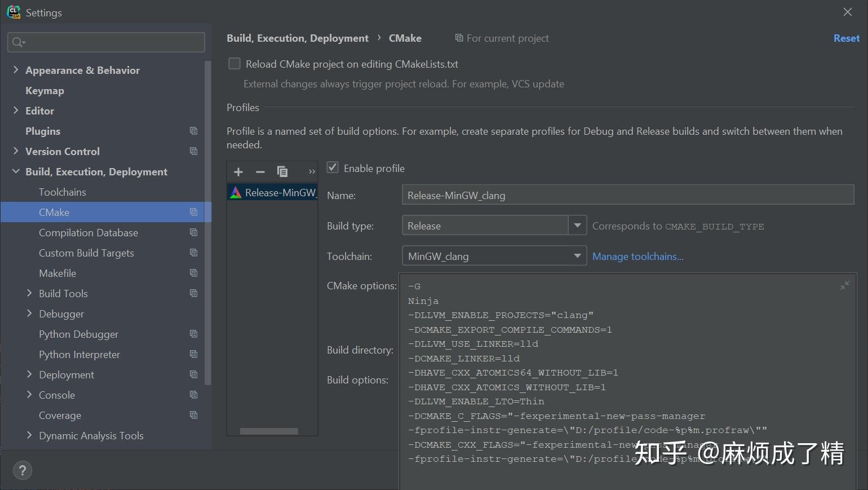Reset CMake settings changes
Screen dimensions: 868x490
(846, 38)
